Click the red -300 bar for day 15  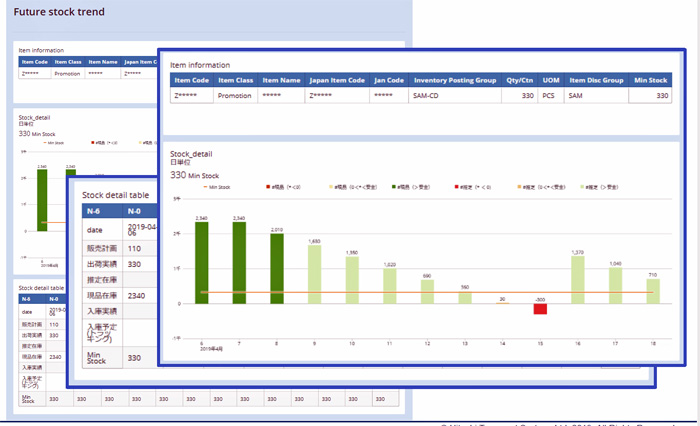click(x=540, y=309)
